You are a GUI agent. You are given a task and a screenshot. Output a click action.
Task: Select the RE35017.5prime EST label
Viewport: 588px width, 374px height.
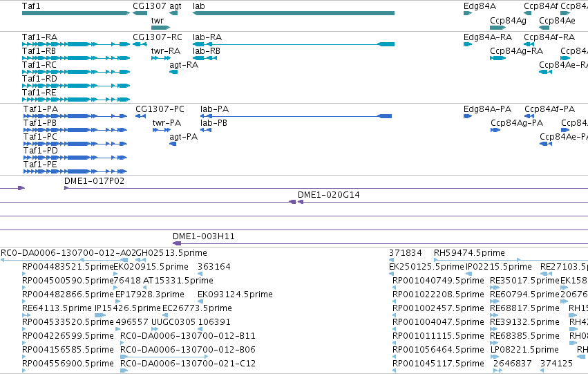(524, 281)
